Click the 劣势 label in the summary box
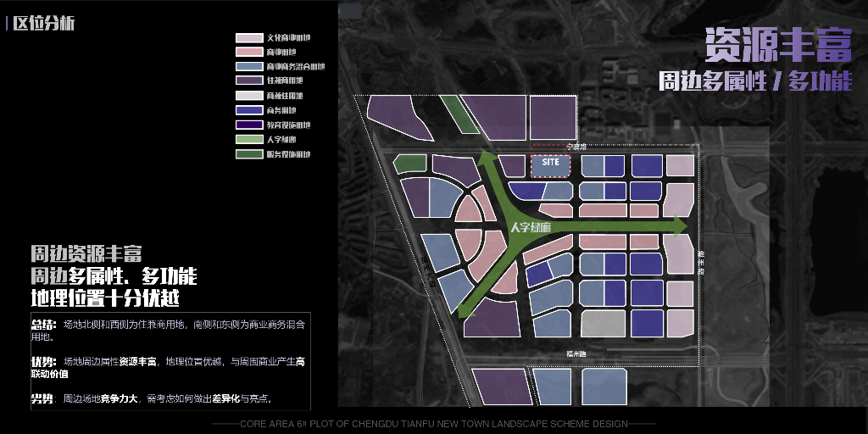Image resolution: width=868 pixels, height=434 pixels. click(x=44, y=398)
